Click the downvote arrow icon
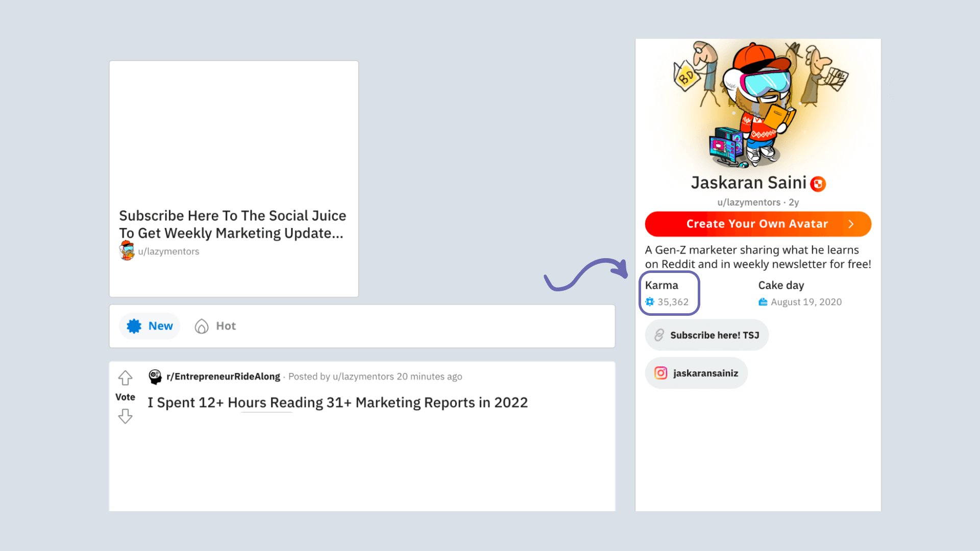The image size is (980, 551). [x=125, y=416]
